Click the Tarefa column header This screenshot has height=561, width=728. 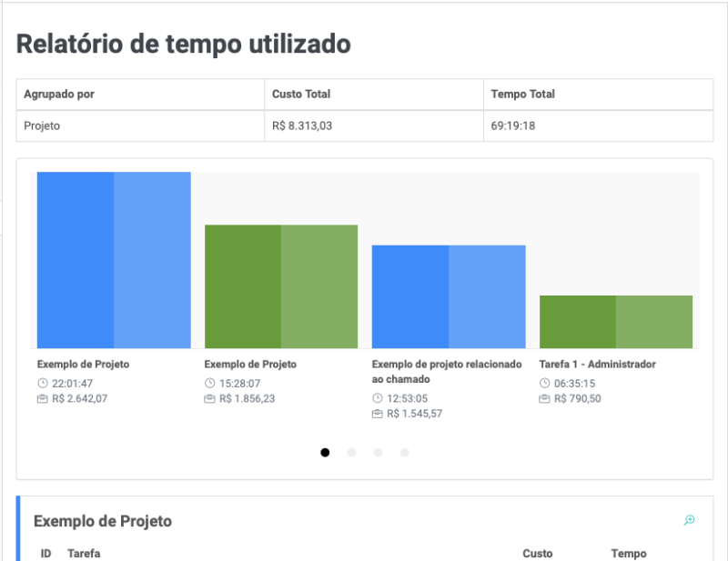point(84,554)
